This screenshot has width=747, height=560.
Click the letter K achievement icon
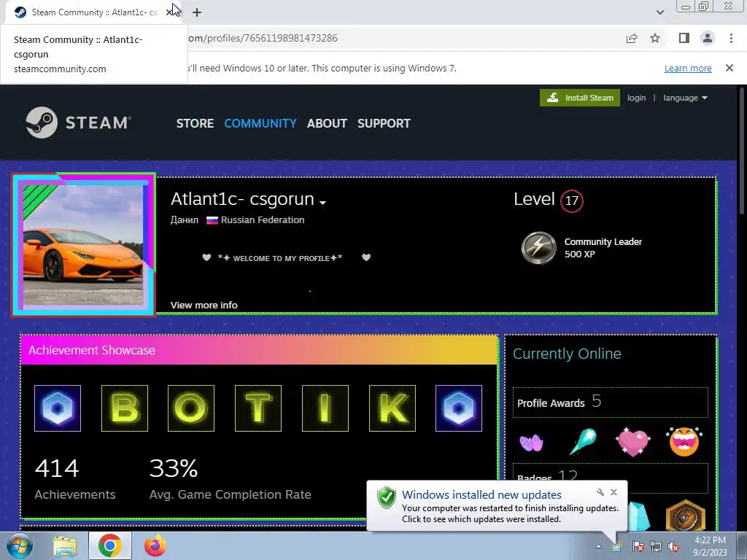(392, 408)
